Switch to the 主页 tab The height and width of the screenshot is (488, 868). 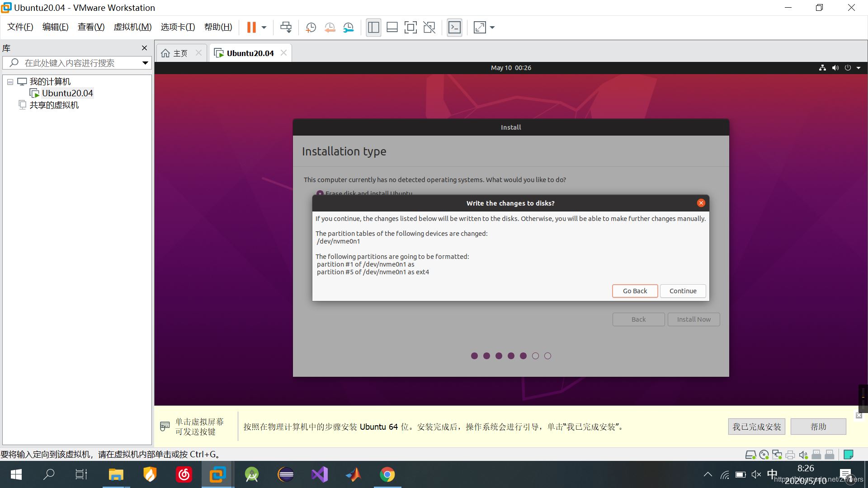point(180,53)
